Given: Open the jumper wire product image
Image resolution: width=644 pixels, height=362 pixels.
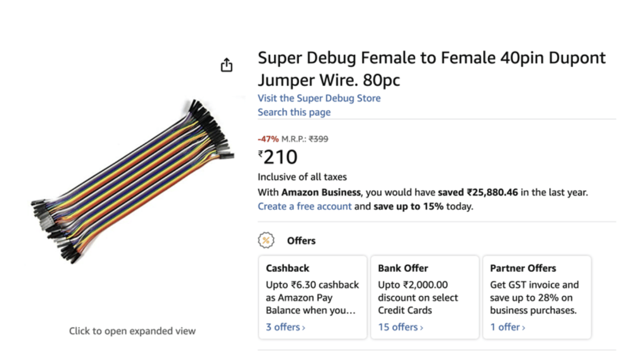Looking at the screenshot, I should 132,181.
